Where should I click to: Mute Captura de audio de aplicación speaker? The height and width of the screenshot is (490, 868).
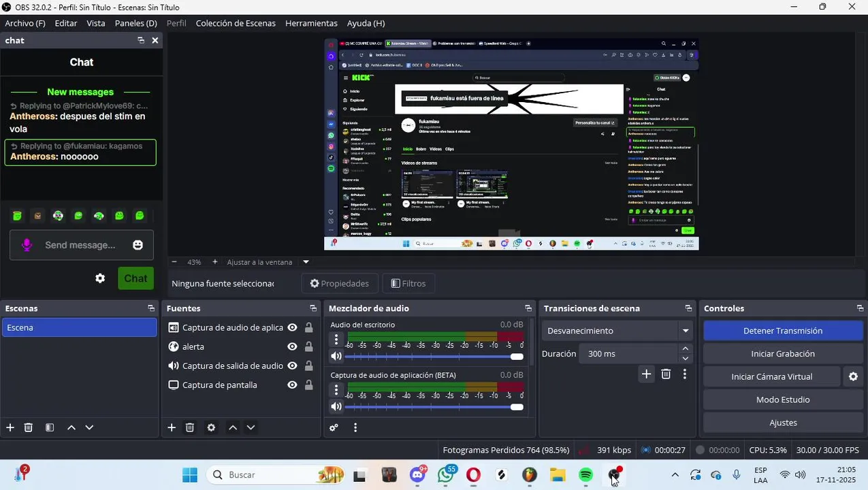(336, 406)
